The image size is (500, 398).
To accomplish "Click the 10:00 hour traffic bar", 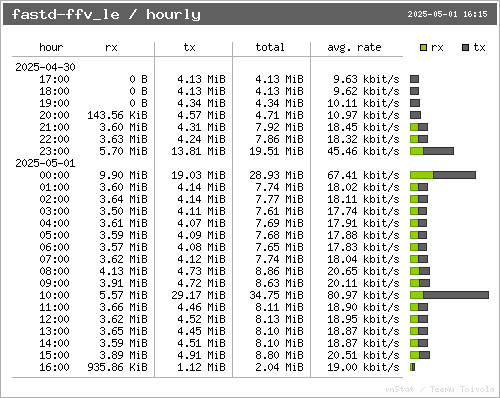I will [449, 295].
